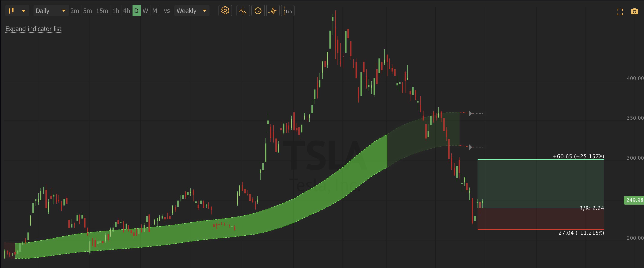Image resolution: width=644 pixels, height=268 pixels.
Task: Click the 200.00 price axis label
Action: pyautogui.click(x=635, y=238)
